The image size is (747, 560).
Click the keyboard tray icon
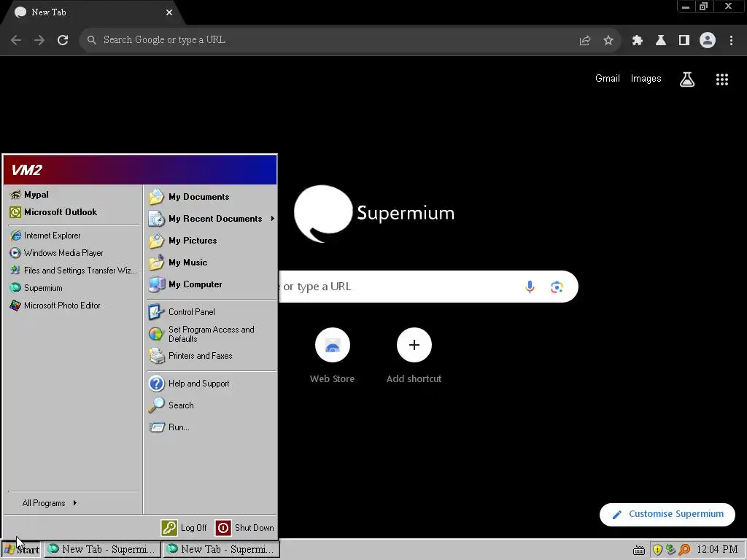point(639,550)
